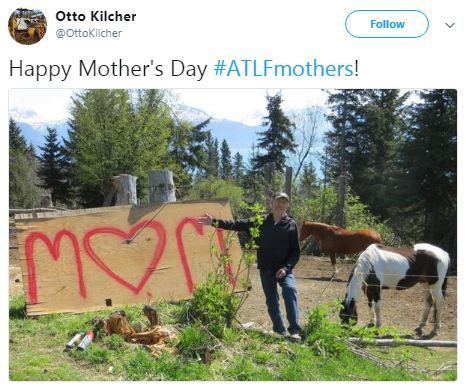Screen dimensions: 466x387
Task: Click the chestnut horse in the photo
Action: 340,242
